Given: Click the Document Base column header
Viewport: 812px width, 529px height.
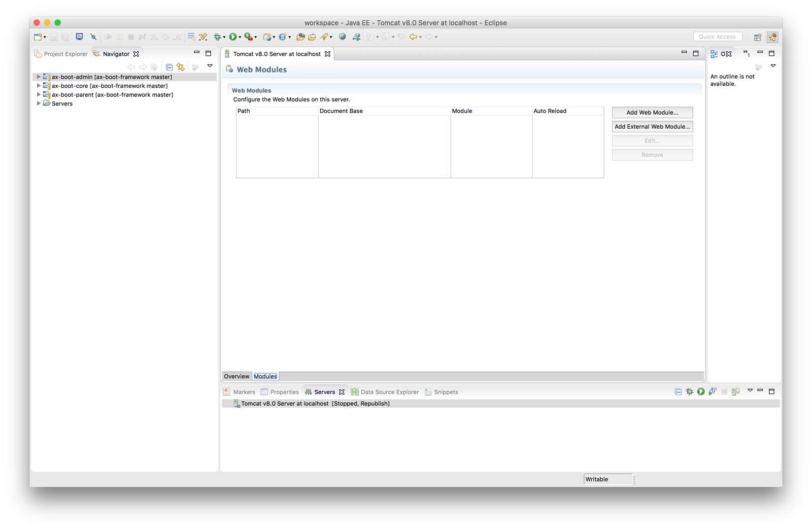Looking at the screenshot, I should 384,111.
